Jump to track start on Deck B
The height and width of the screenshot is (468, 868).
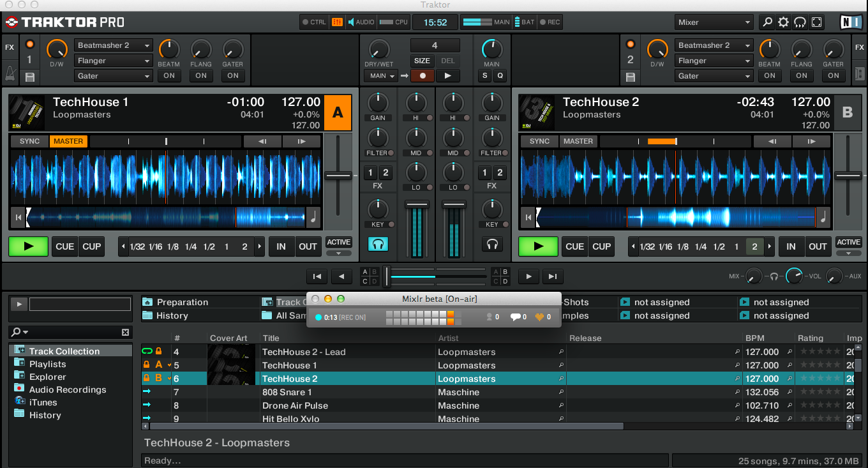click(x=528, y=218)
